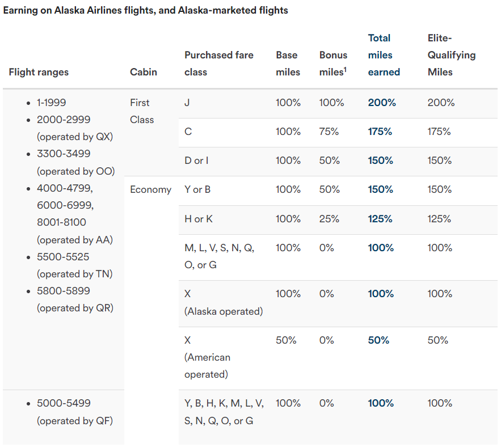Click the 'X (Alaska operated)' fare class cell
The image size is (501, 448).
coord(224,302)
